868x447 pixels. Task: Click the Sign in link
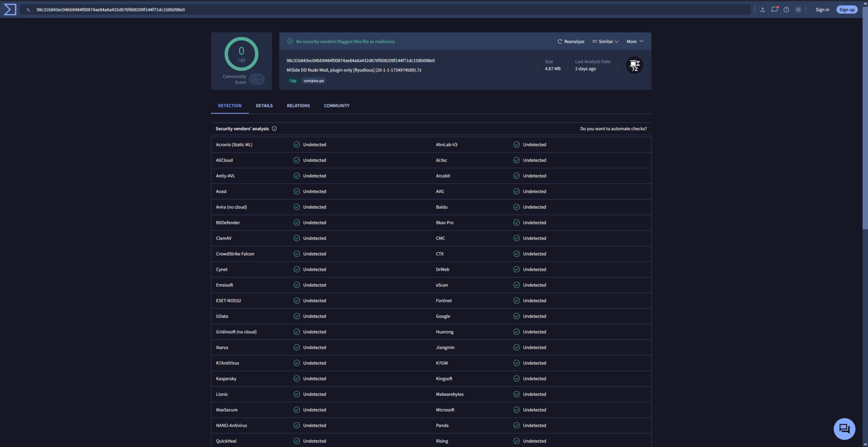[x=822, y=10]
